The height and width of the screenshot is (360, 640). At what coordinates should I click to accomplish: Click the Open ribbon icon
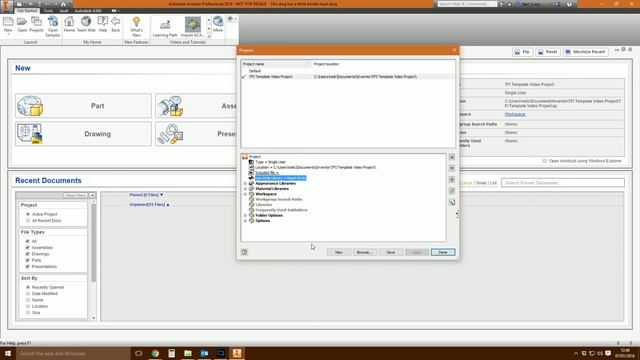coord(22,22)
